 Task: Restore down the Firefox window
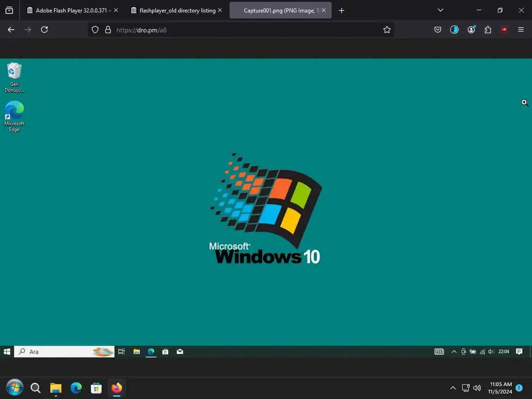[x=500, y=10]
